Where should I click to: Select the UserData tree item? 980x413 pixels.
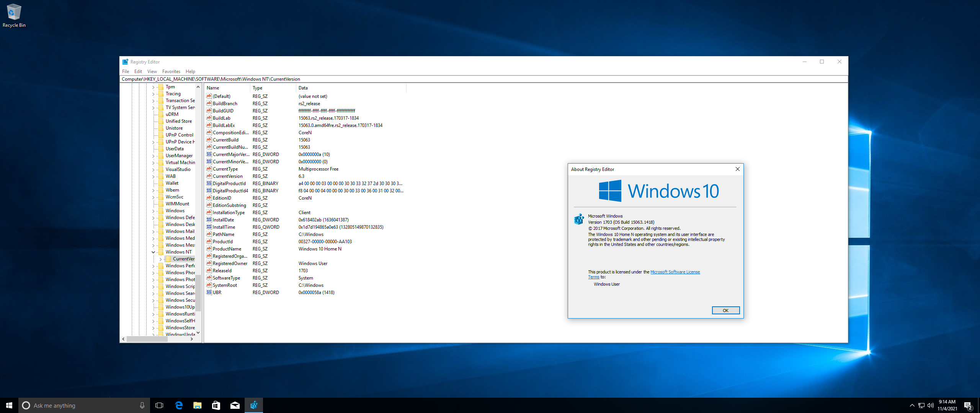tap(175, 149)
